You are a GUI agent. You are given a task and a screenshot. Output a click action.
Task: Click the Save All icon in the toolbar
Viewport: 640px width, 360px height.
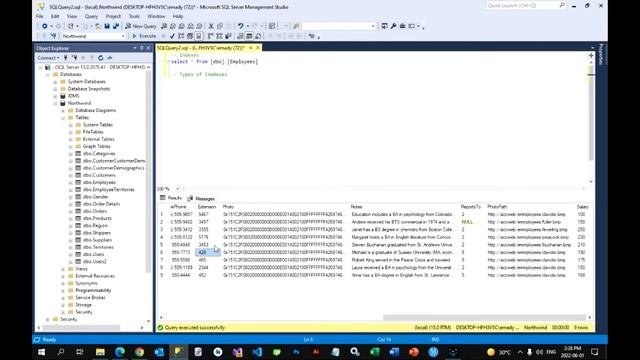(116, 26)
